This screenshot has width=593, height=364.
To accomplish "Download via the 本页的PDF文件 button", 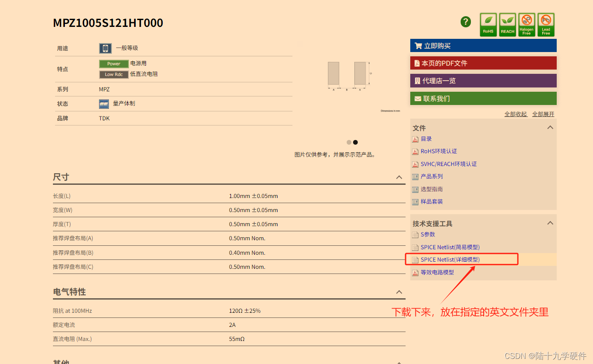I will [483, 63].
